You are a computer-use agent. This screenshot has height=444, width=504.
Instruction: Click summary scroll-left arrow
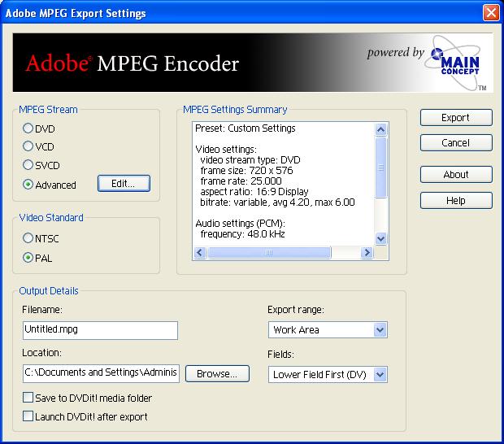(x=200, y=252)
